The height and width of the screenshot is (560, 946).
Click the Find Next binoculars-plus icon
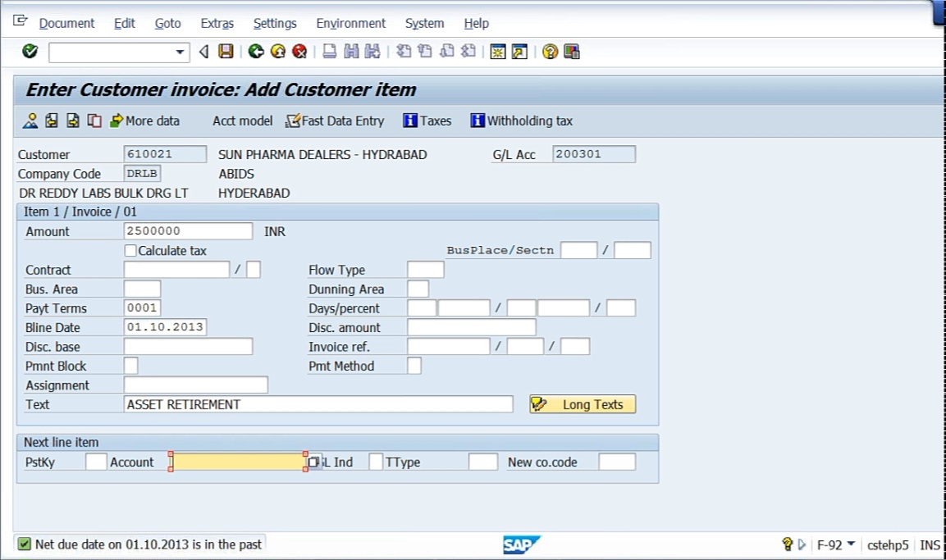click(x=372, y=52)
